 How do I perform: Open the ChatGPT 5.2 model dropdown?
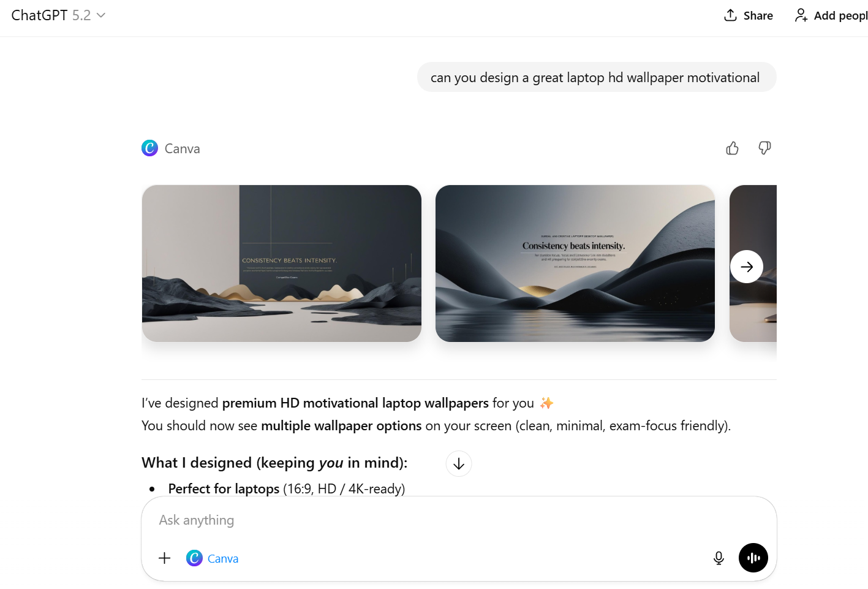[58, 15]
